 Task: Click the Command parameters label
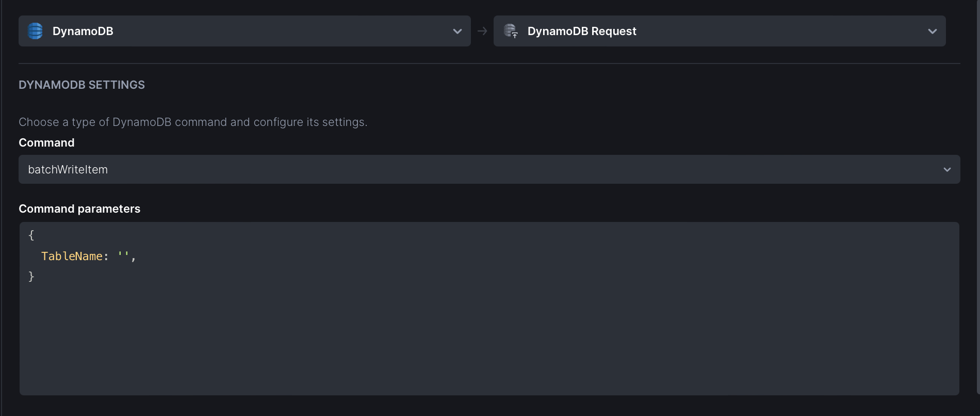pos(79,209)
